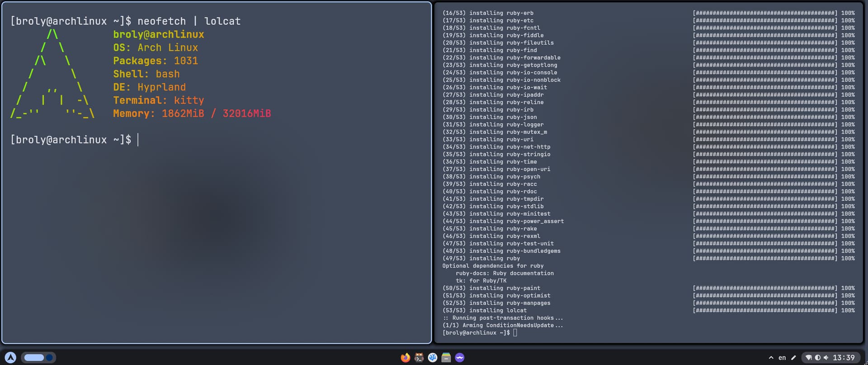Screen dimensions: 868x365
Task: Click 'tk: for Ruby/TK' line
Action: pos(481,281)
